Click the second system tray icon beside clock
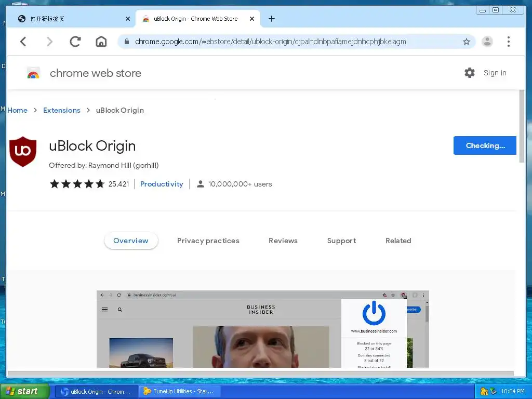The width and height of the screenshot is (532, 399). [x=493, y=391]
